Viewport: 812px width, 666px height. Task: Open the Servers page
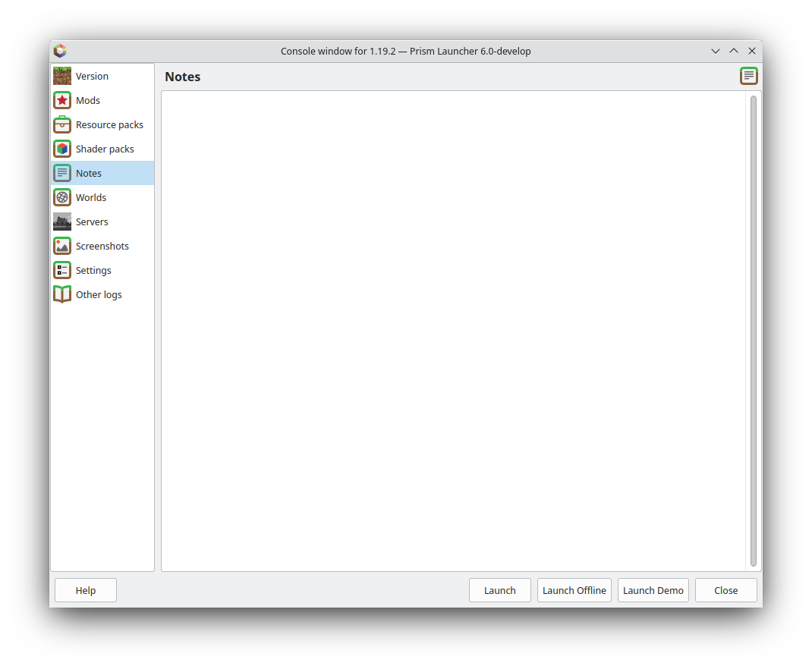pyautogui.click(x=92, y=221)
